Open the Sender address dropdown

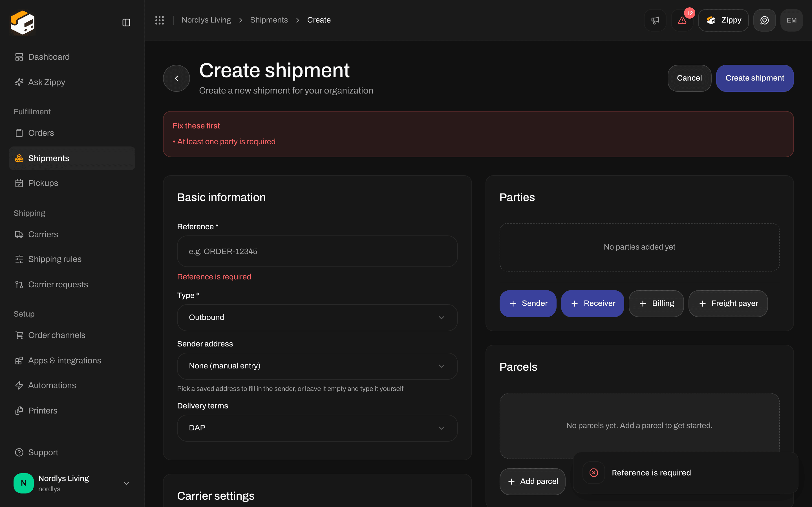coord(317,366)
